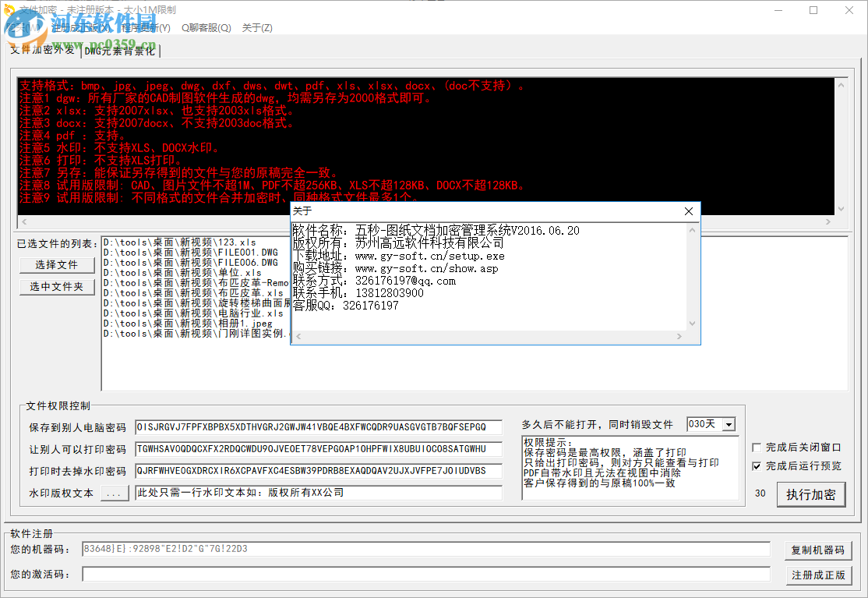868x598 pixels.
Task: Click the 软件名称 line in the 关于 dialog
Action: (436, 230)
